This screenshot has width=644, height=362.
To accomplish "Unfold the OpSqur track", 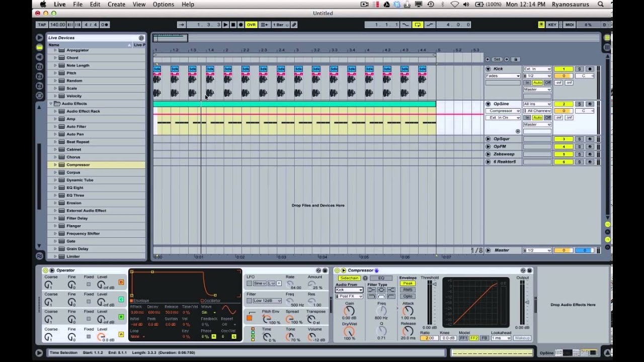I will pyautogui.click(x=488, y=139).
